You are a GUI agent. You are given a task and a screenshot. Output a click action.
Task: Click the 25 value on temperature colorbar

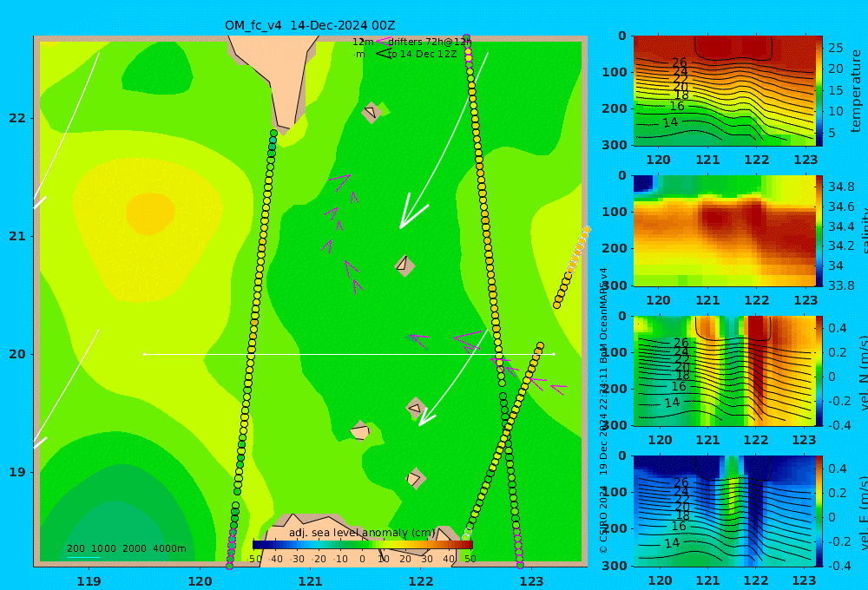coord(836,48)
